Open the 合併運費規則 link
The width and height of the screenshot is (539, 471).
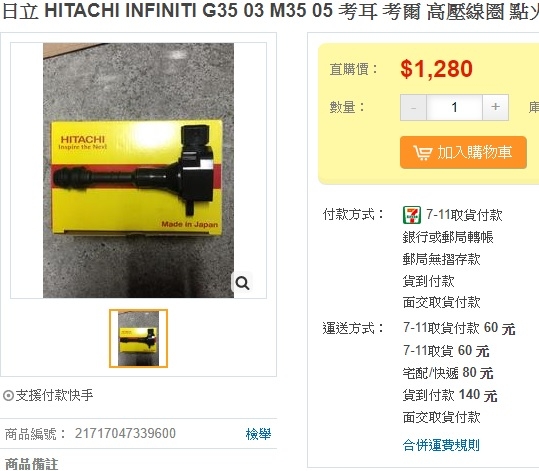coord(441,445)
